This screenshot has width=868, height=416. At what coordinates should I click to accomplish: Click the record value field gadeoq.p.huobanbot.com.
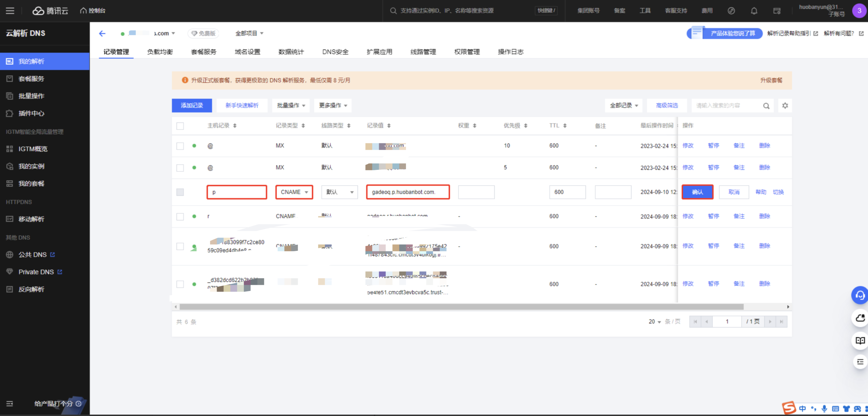click(408, 192)
